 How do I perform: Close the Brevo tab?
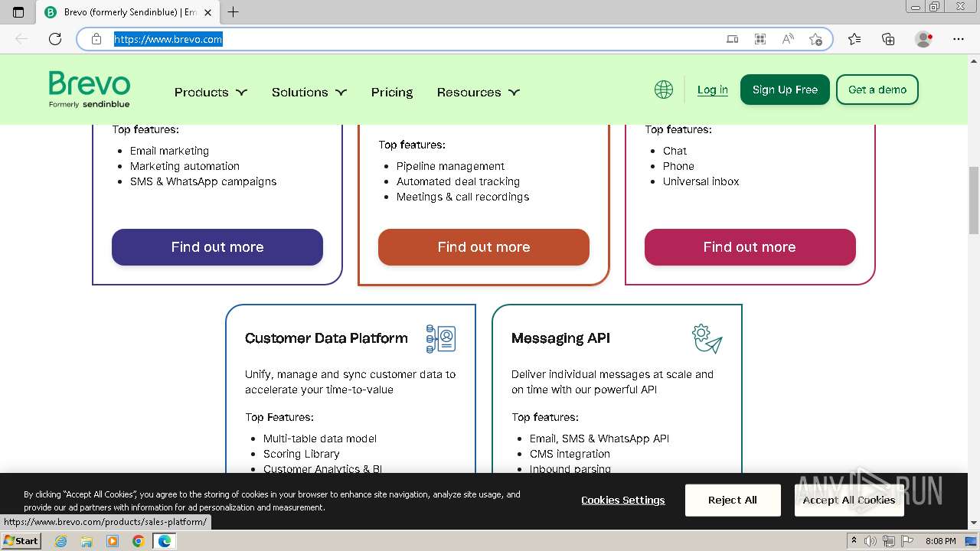(x=207, y=12)
